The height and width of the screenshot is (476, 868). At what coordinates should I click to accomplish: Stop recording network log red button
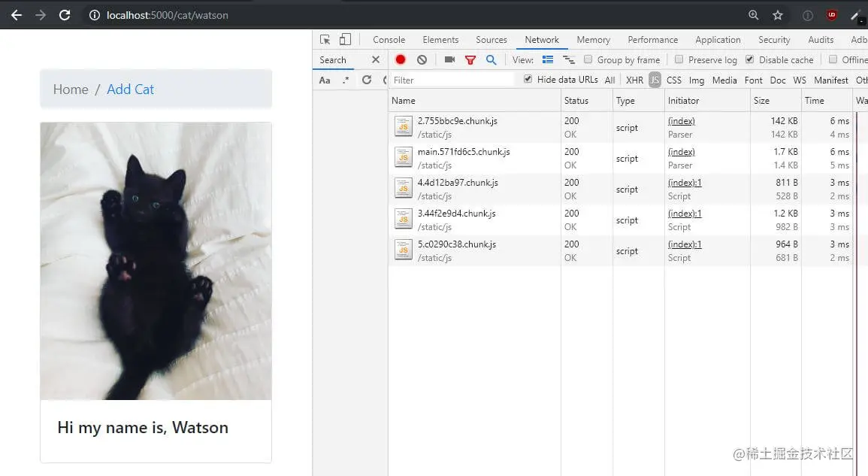pyautogui.click(x=401, y=59)
